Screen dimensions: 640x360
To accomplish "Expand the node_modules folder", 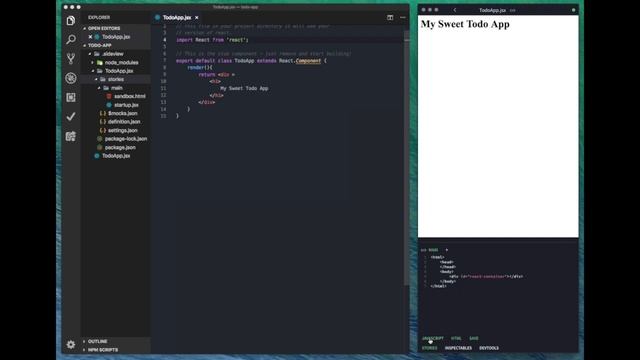I will pos(93,62).
